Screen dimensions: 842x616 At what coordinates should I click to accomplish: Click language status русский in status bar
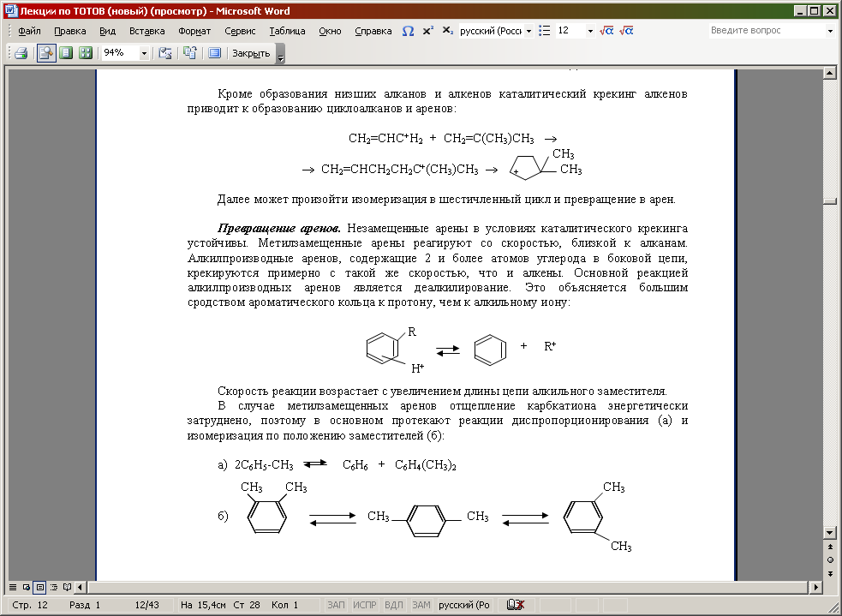464,605
